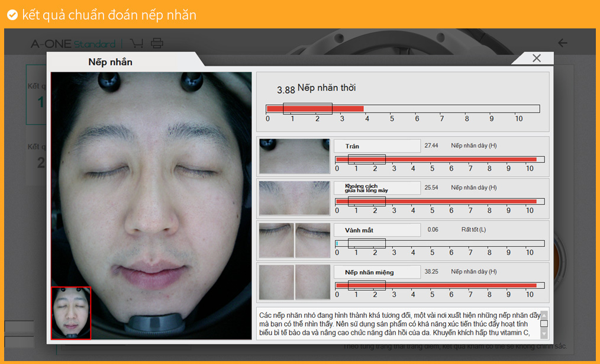Click the between-eyebrows region thumbnail
Image resolution: width=600 pixels, height=364 pixels.
(294, 198)
